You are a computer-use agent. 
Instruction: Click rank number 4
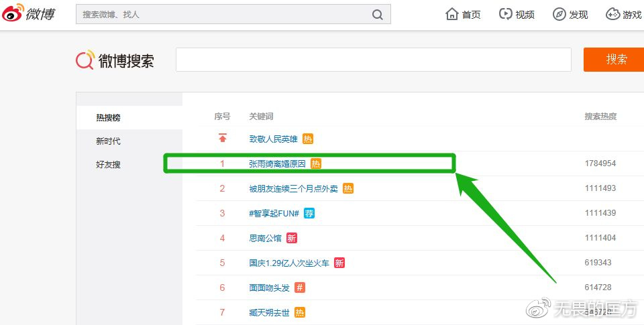(222, 238)
